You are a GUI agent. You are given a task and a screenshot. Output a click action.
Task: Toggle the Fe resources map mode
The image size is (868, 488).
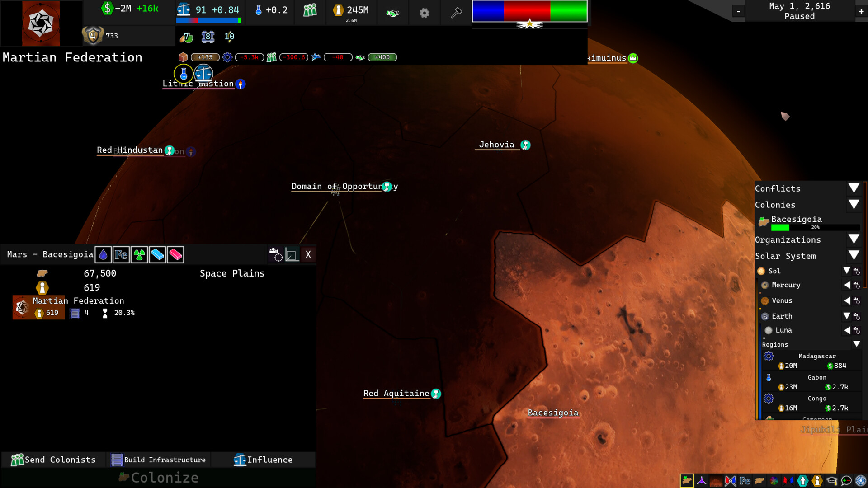[x=745, y=481]
